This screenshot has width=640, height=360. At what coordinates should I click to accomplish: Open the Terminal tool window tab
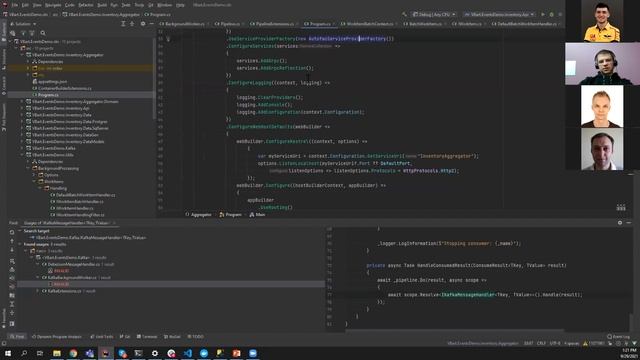(147, 337)
